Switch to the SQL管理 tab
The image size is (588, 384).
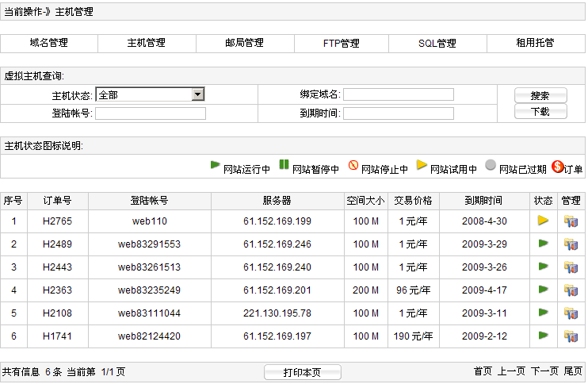click(437, 43)
